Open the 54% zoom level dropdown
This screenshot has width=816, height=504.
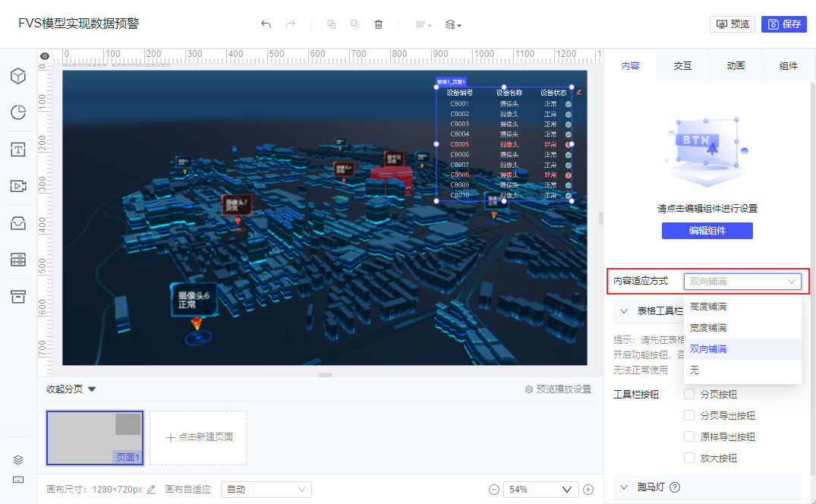point(540,490)
